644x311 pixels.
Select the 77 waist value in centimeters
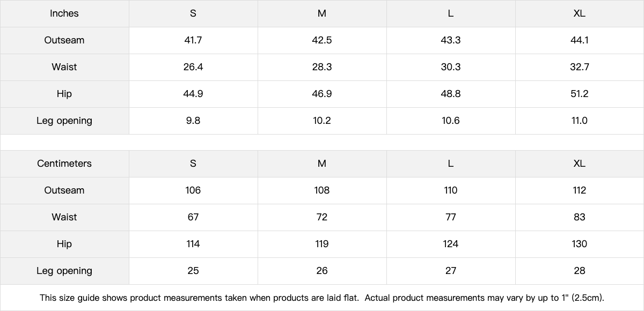451,217
